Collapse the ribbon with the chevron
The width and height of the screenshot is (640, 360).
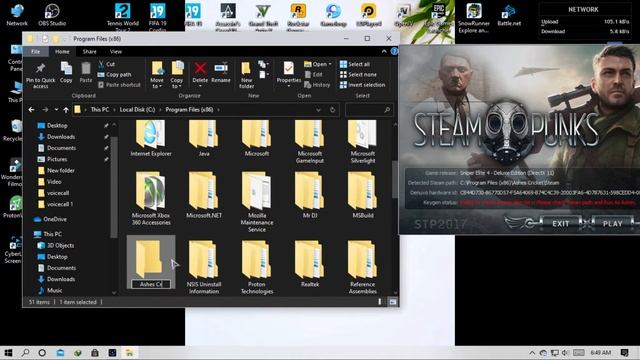click(x=384, y=51)
